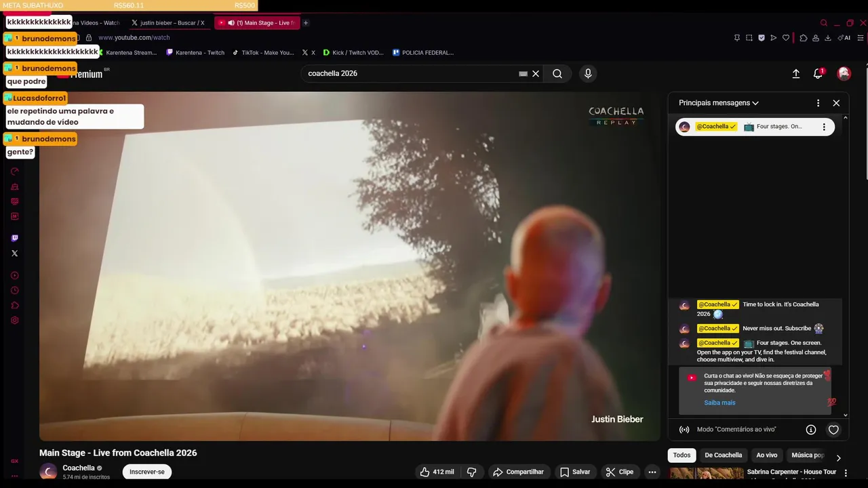
Task: Select the De Coachella filter chip
Action: point(724,455)
